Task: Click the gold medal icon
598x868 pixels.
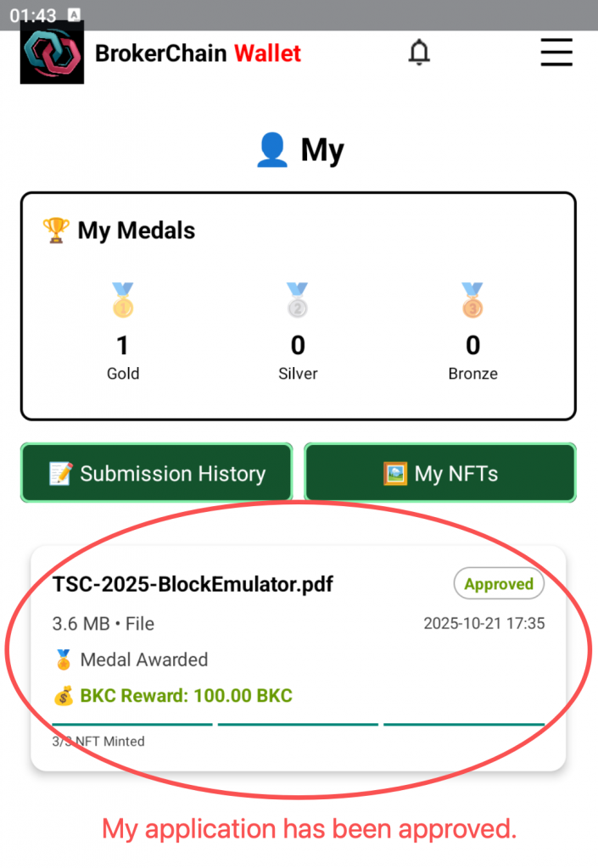Action: [123, 301]
